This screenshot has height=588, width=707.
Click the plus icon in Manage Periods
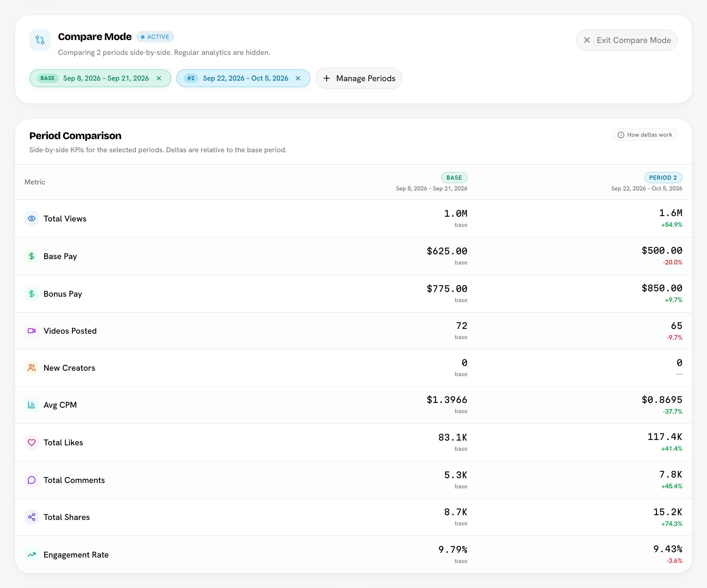pos(326,78)
